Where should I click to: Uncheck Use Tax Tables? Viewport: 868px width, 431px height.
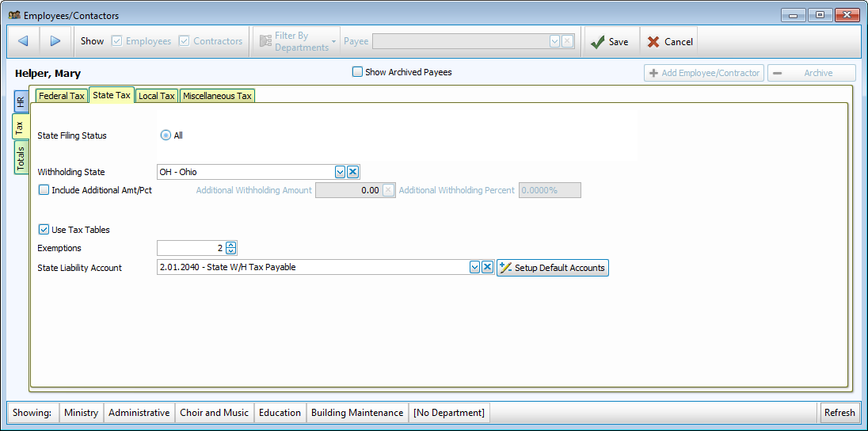[44, 230]
